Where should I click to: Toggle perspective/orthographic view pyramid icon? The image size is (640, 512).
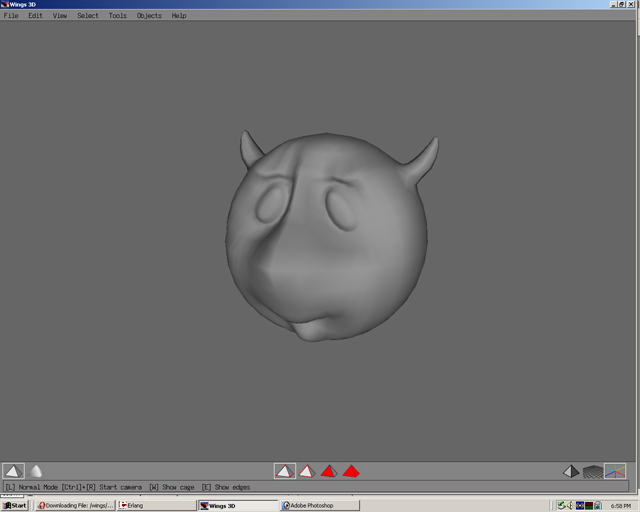[x=571, y=472]
